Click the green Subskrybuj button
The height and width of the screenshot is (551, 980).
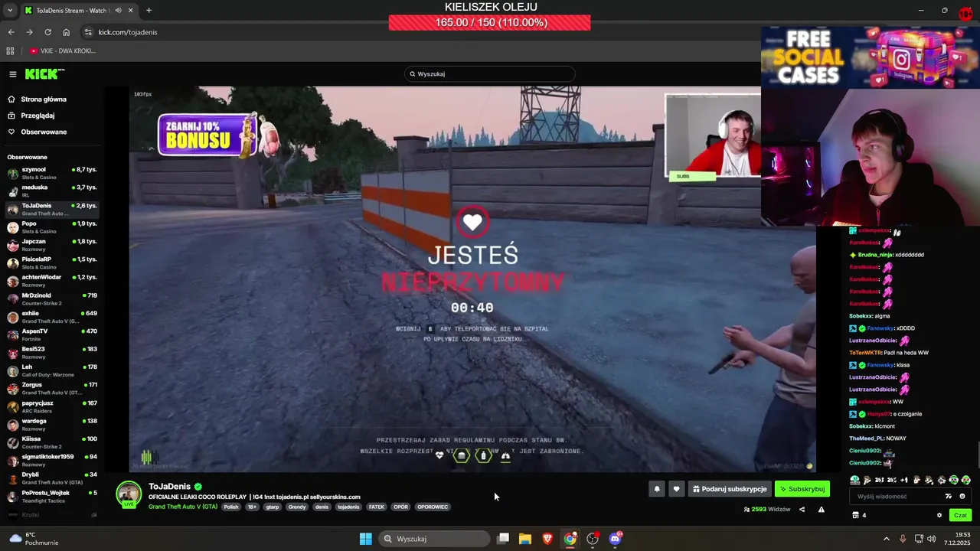pyautogui.click(x=802, y=489)
